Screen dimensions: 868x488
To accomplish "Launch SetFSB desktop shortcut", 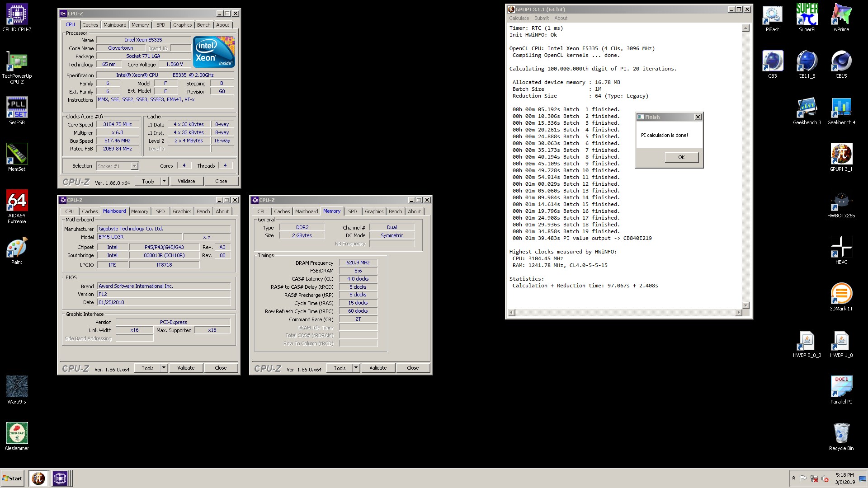I will coord(17,111).
